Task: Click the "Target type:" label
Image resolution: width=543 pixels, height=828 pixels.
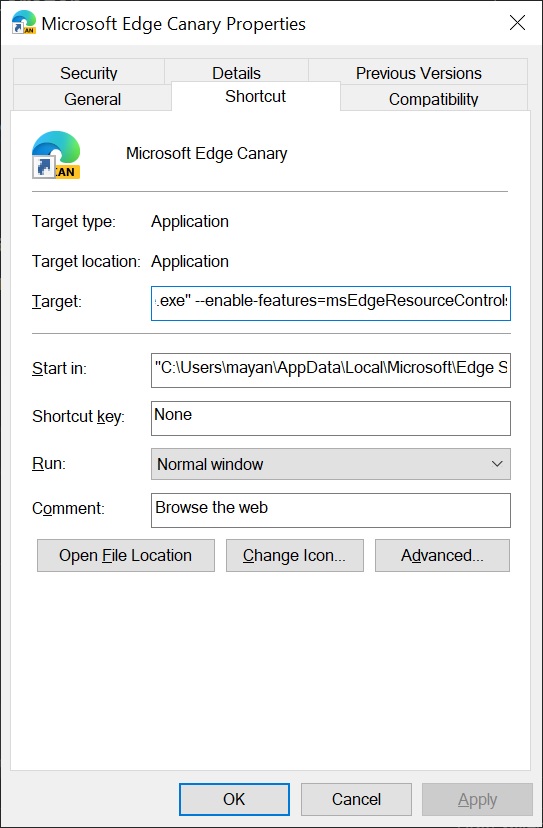Action: pos(73,221)
